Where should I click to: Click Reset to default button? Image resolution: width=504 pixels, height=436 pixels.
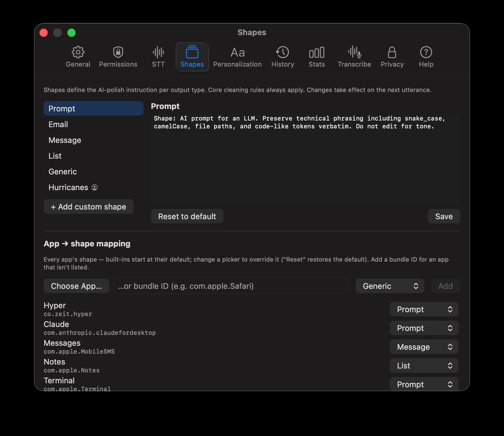click(x=187, y=216)
